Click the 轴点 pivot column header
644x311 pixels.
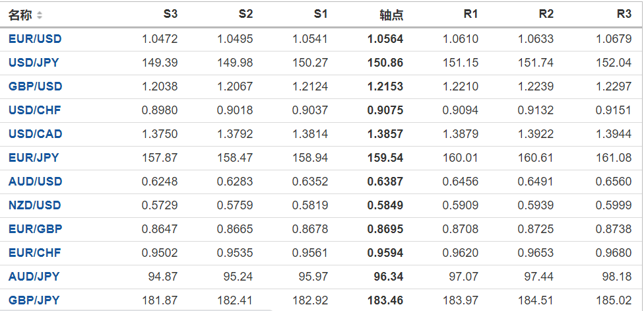point(391,15)
